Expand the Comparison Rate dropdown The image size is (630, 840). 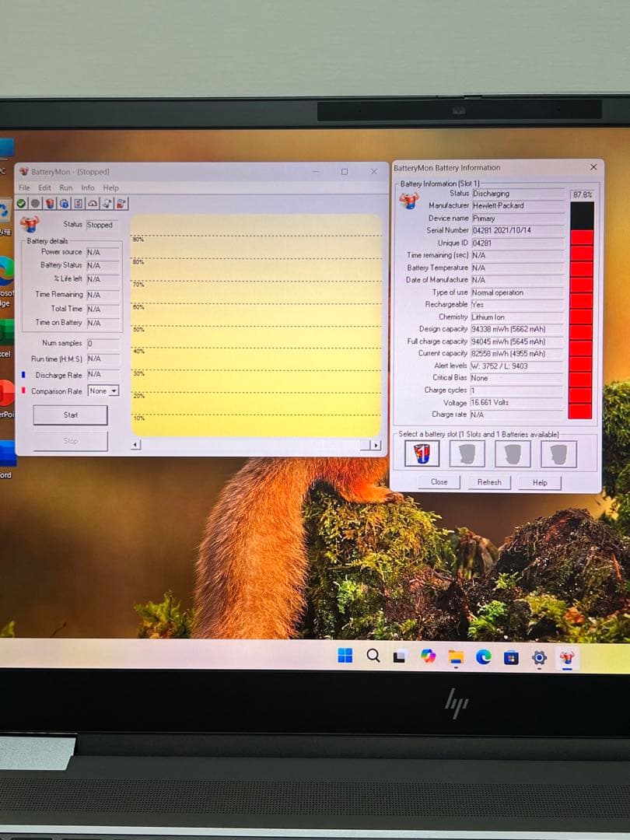click(114, 391)
